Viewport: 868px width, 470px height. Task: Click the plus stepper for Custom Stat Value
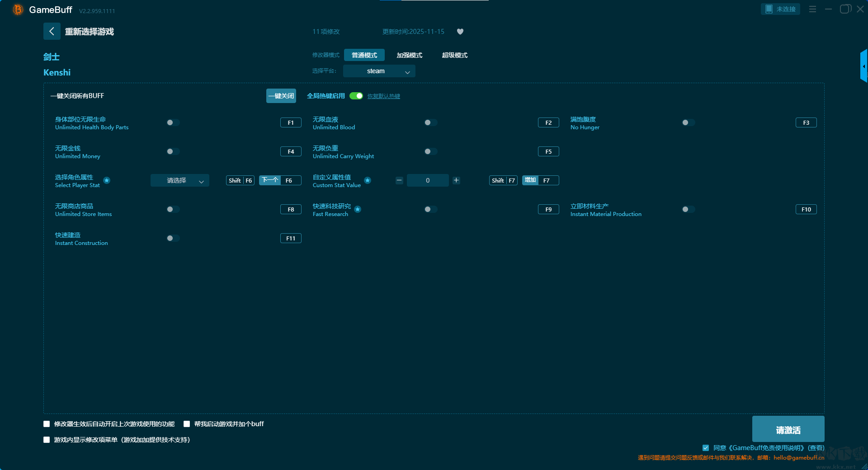tap(456, 180)
